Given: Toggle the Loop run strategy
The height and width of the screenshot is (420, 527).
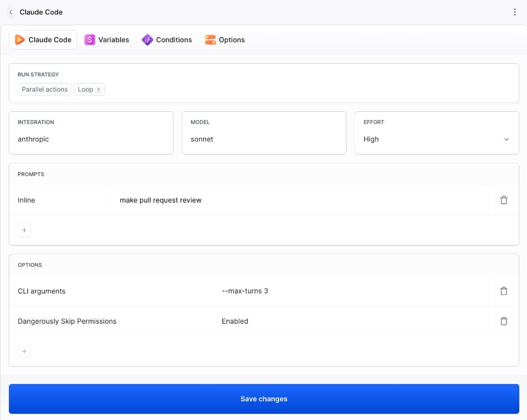Looking at the screenshot, I should (89, 90).
